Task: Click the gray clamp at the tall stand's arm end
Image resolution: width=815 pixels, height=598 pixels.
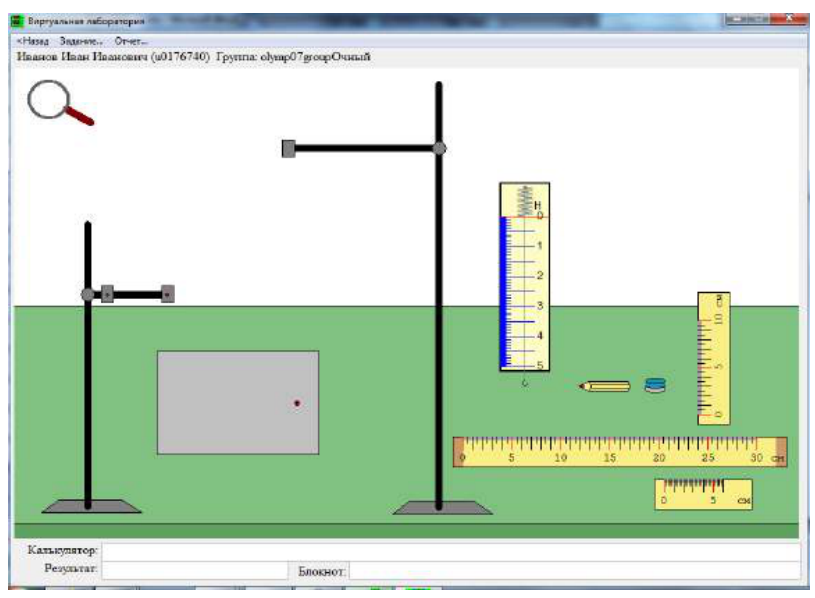Action: (x=288, y=149)
